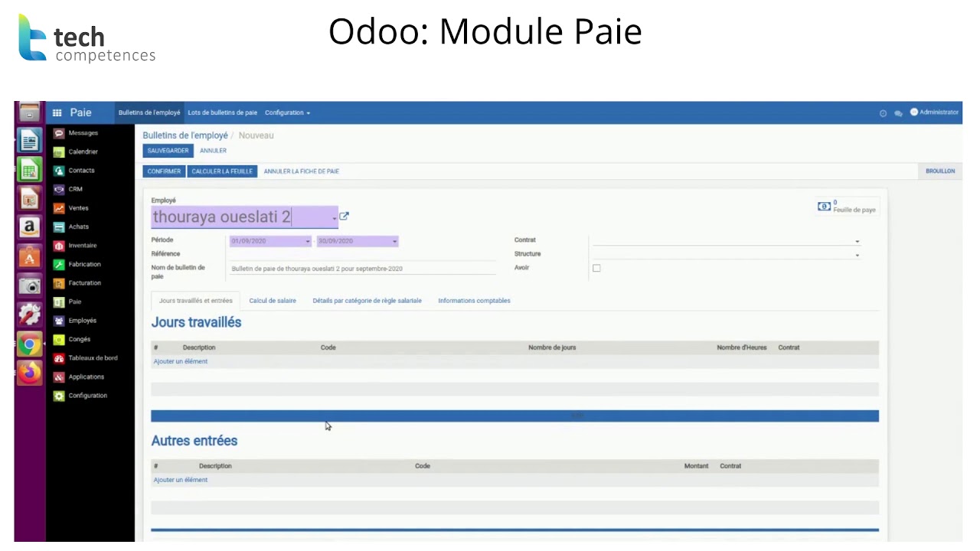Click ANNULER next to Sauvegarder
The height and width of the screenshot is (551, 980).
213,151
